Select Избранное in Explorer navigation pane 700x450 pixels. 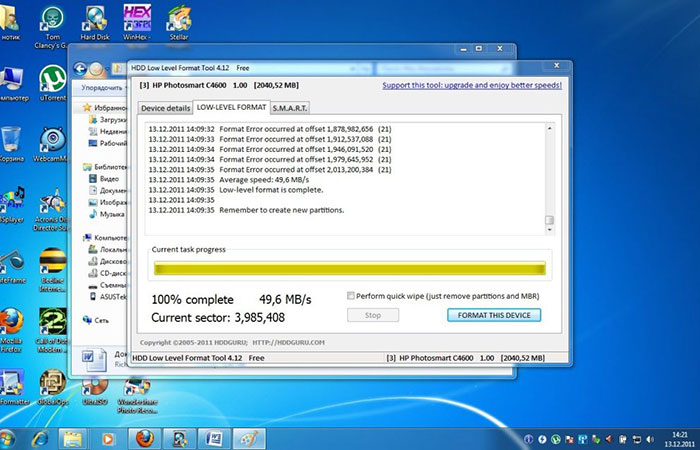coord(105,108)
